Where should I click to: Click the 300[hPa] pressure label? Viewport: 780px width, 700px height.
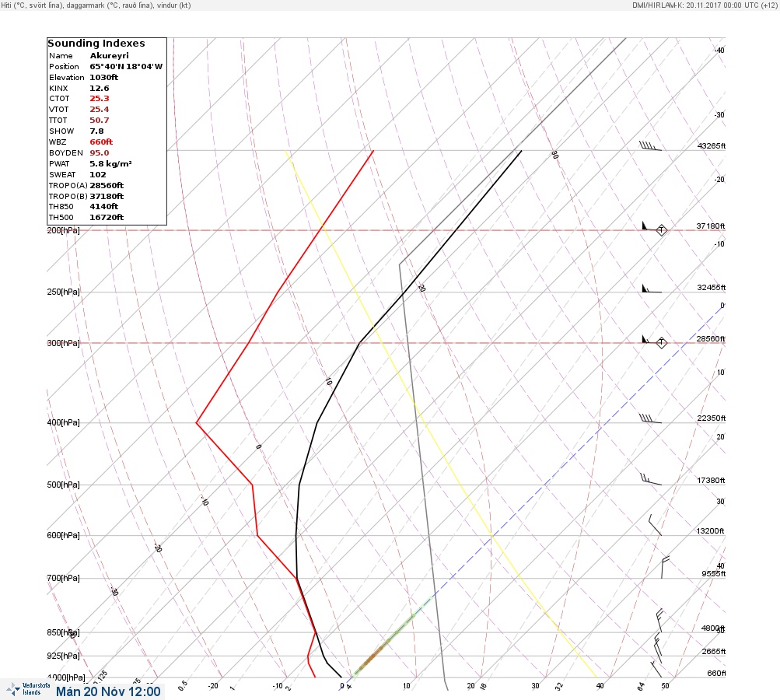pos(63,343)
